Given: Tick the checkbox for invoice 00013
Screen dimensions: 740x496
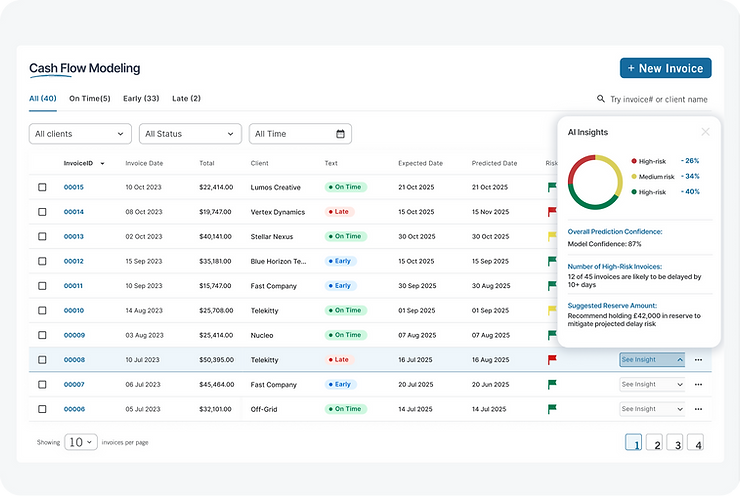Looking at the screenshot, I should click(x=42, y=236).
